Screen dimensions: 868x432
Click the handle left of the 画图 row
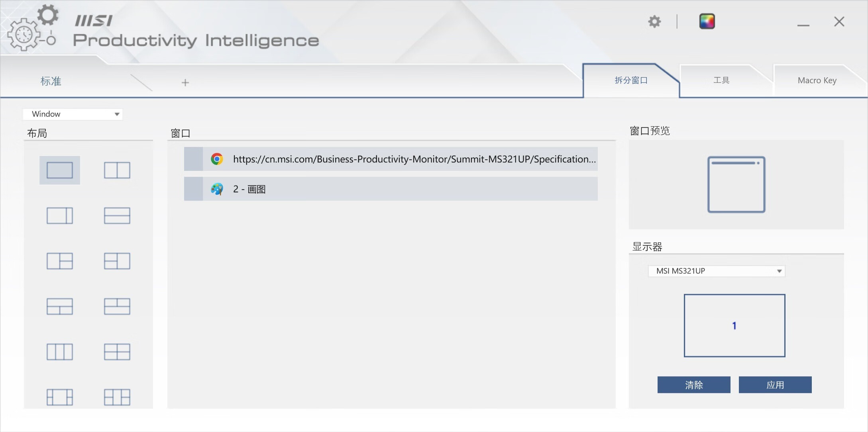(194, 189)
